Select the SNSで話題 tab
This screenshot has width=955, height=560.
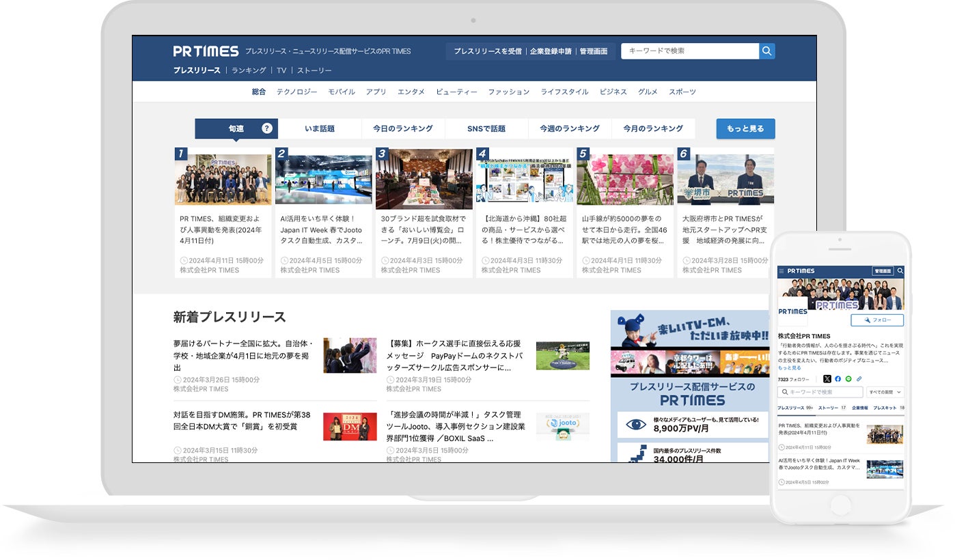pyautogui.click(x=486, y=128)
